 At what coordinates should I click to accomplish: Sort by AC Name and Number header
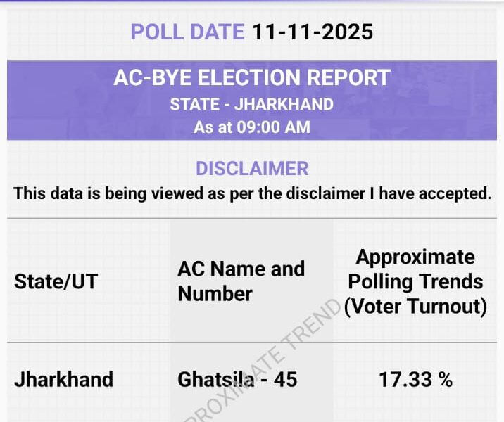click(241, 281)
